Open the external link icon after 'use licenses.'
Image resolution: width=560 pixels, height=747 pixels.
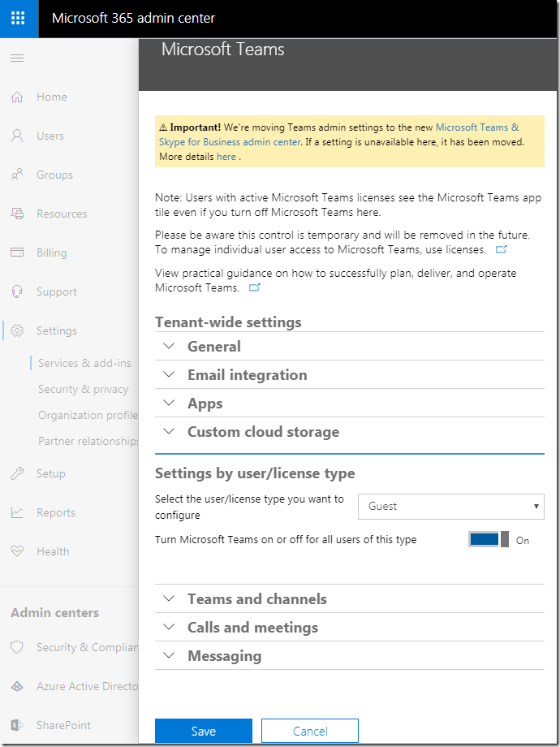tap(501, 249)
